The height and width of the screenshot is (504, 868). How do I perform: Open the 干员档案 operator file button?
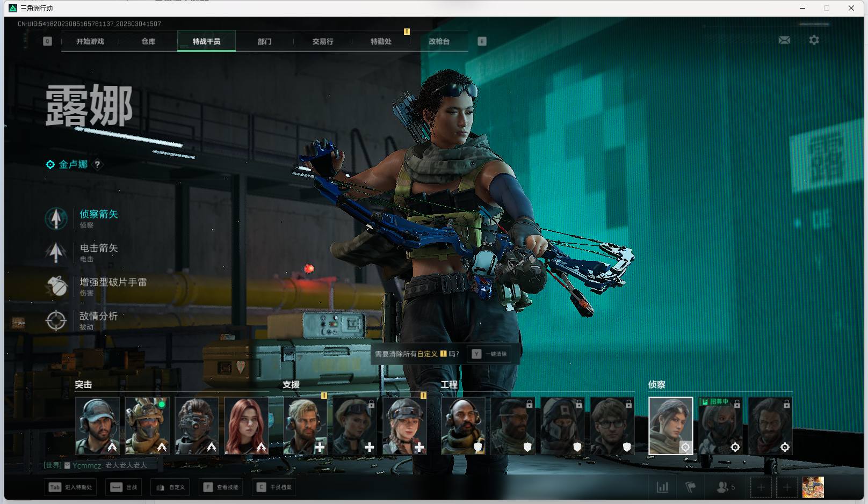(274, 487)
